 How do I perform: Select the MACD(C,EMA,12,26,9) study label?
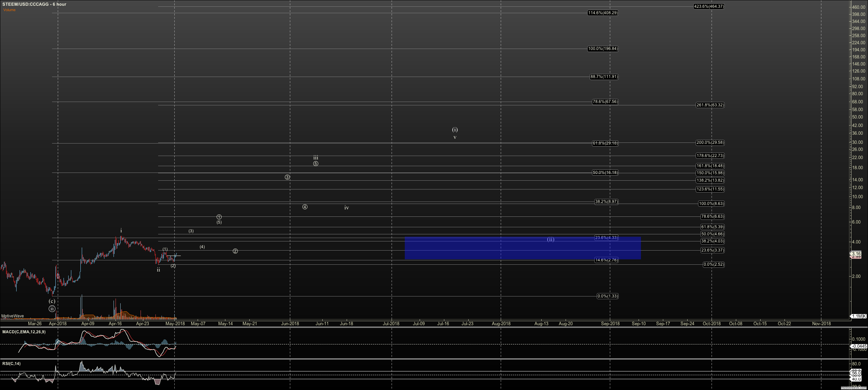click(24, 332)
